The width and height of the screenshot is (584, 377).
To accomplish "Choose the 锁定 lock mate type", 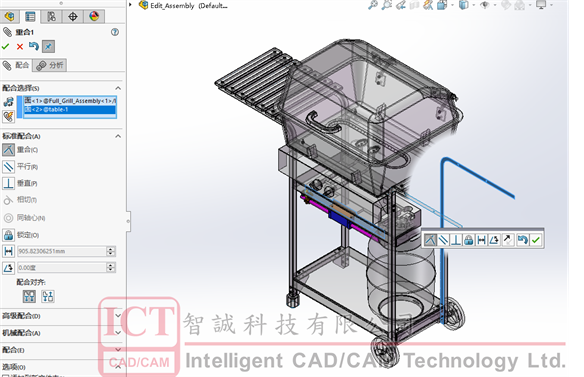I will tap(21, 235).
